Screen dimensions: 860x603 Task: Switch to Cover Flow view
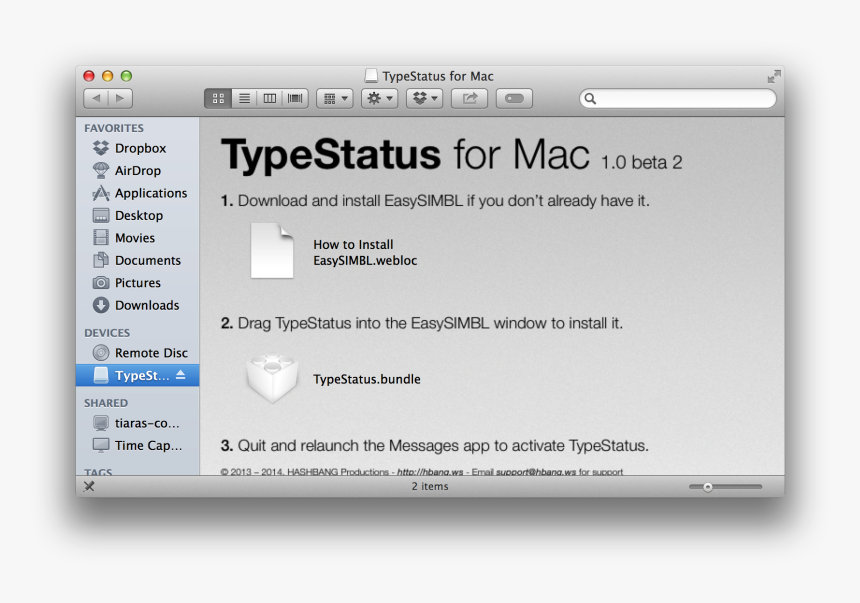pos(295,98)
